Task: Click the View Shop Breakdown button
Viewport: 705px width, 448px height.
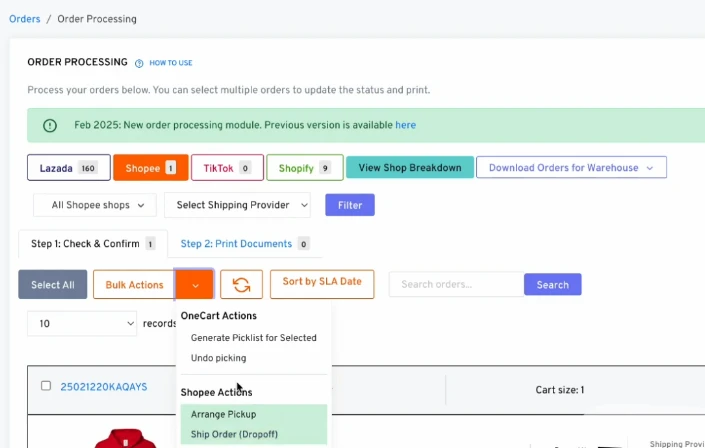Action: pos(410,167)
